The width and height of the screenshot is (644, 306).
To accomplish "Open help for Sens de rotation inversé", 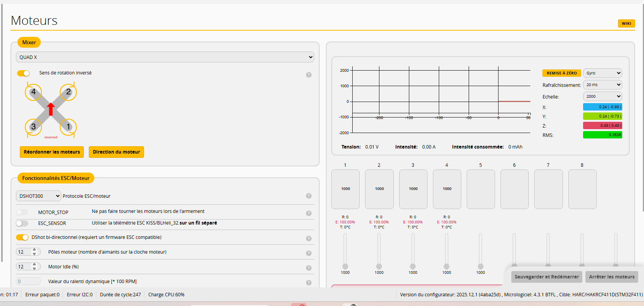I will tap(308, 75).
